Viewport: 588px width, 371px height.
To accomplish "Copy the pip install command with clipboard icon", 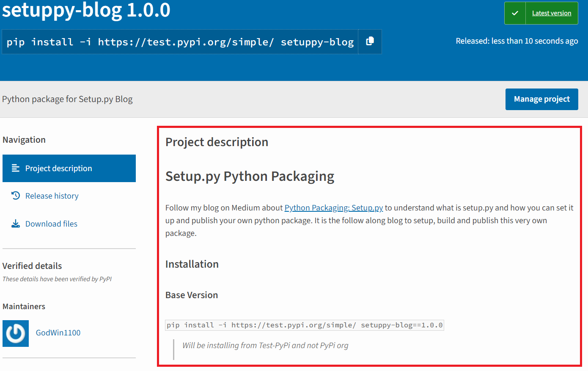I will (x=370, y=42).
